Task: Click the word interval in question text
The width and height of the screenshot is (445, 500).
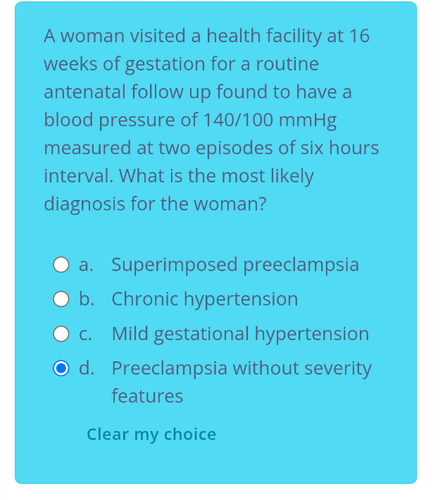Action: [78, 176]
